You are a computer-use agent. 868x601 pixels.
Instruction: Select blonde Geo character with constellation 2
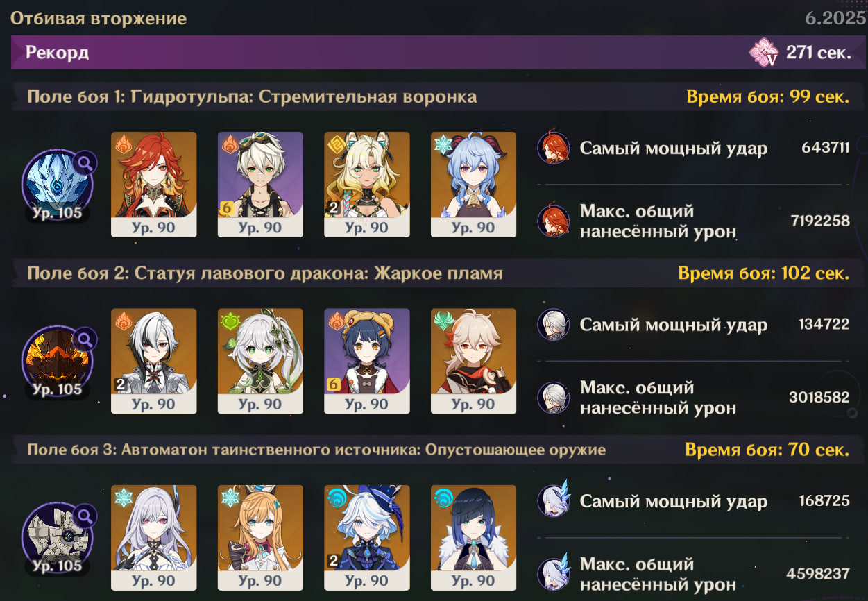(x=367, y=185)
